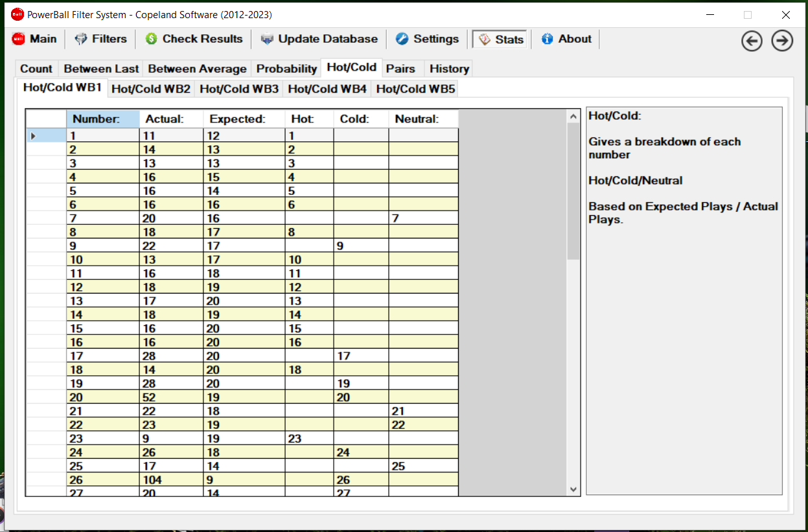
Task: Click Hot cell showing 23
Action: [x=309, y=439]
